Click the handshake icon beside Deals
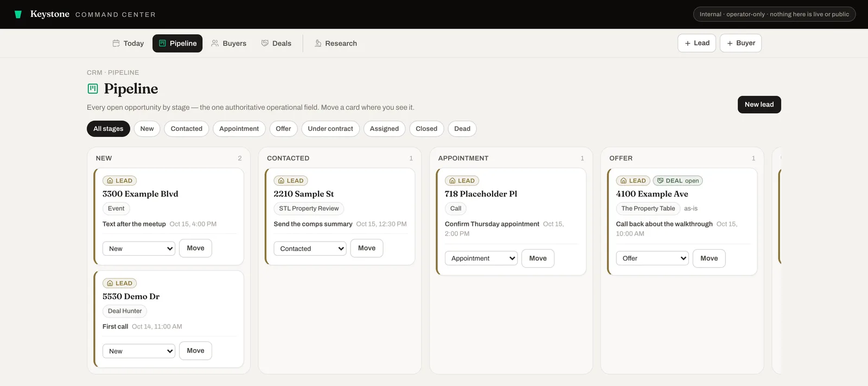Screen dimensions: 868x386 click(265, 43)
